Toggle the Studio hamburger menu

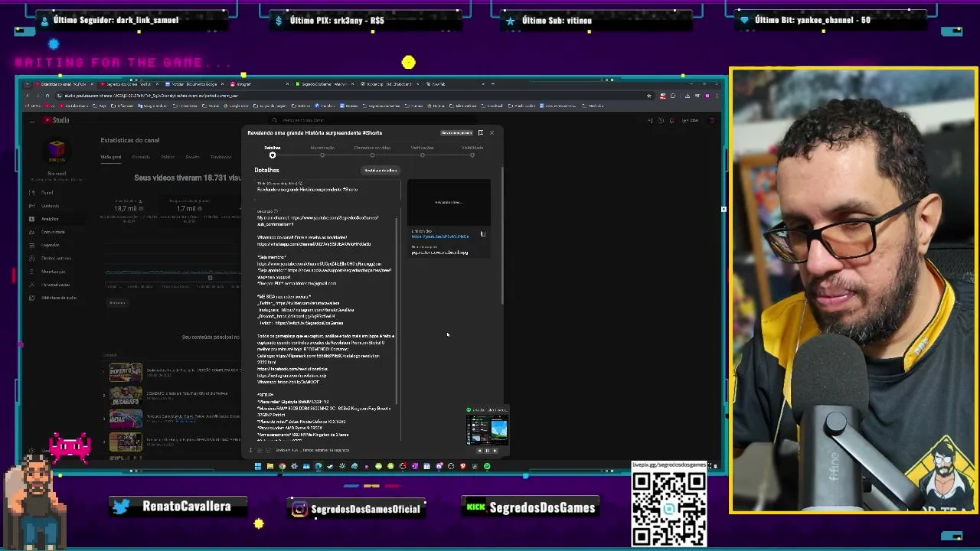pos(31,120)
